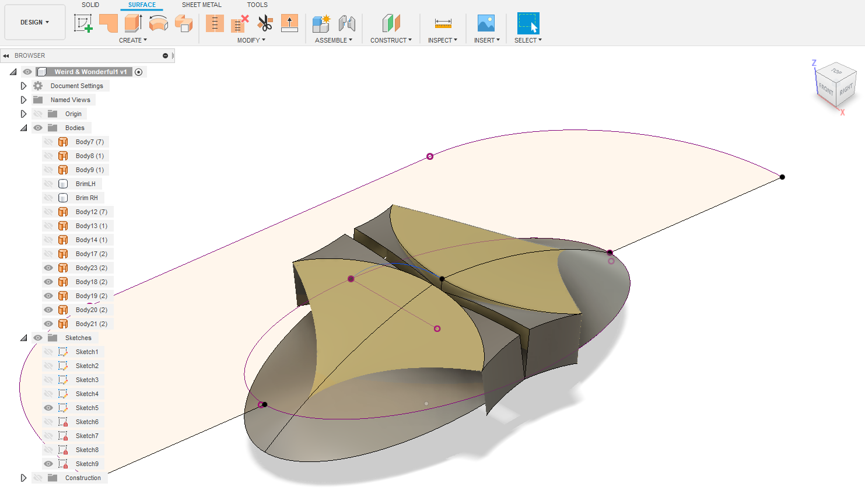Open the SELECT dropdown menu
This screenshot has height=504, width=865.
click(x=528, y=40)
